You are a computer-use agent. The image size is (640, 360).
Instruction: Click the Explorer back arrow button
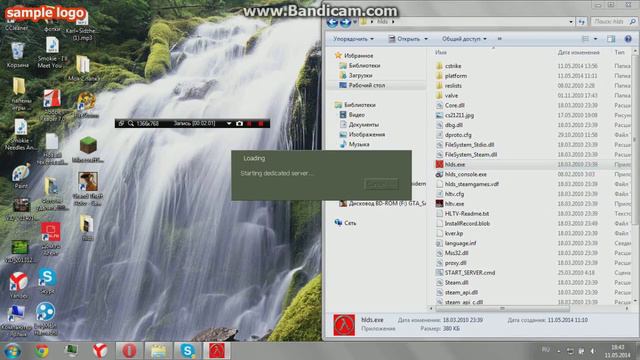pyautogui.click(x=332, y=22)
